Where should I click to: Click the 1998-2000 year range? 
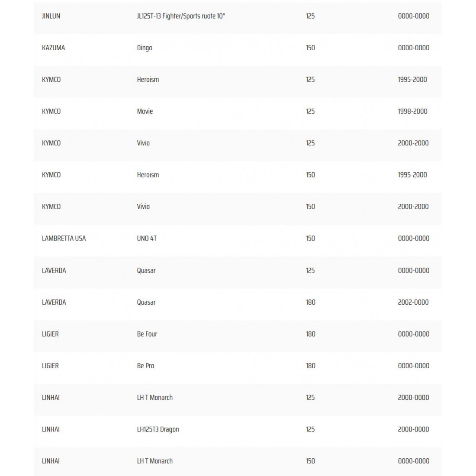pyautogui.click(x=412, y=111)
